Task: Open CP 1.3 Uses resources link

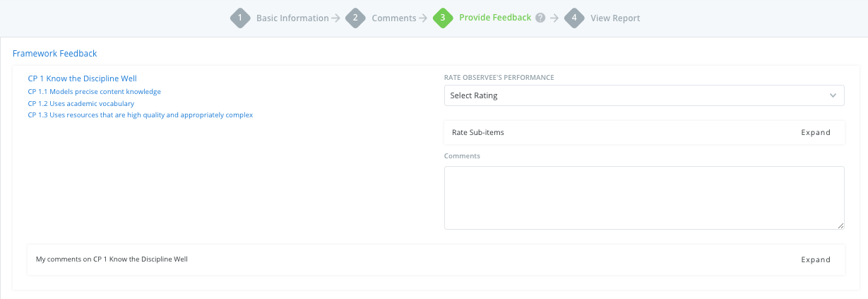Action: [141, 115]
